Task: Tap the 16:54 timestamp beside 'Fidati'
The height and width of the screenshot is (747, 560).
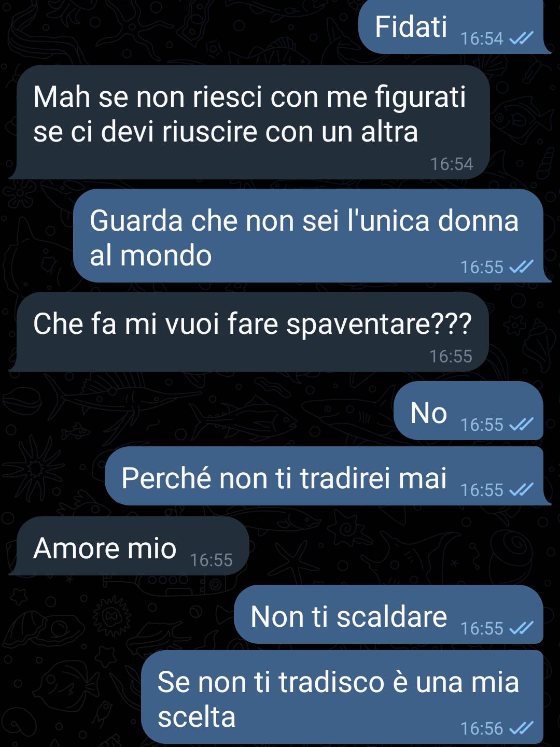Action: click(x=482, y=38)
